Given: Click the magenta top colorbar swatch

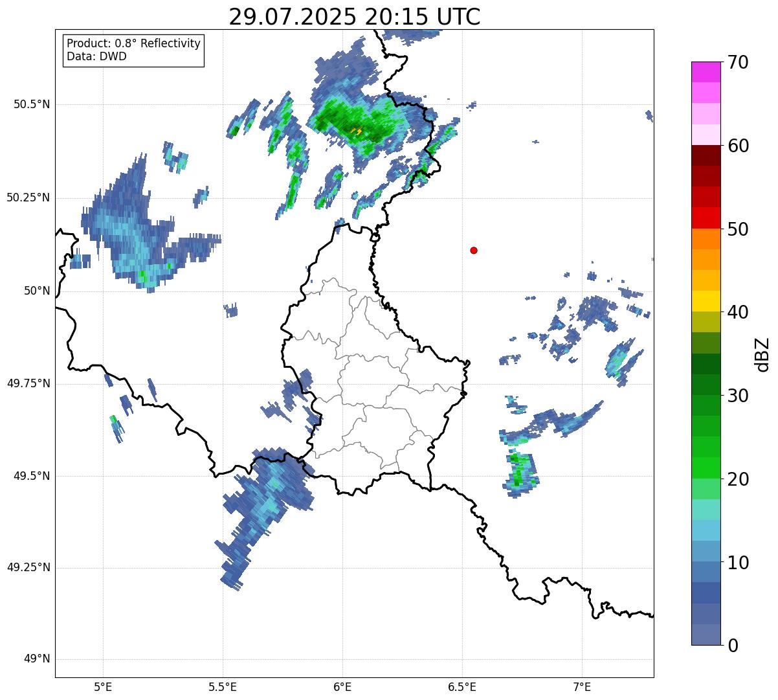Looking at the screenshot, I should coord(706,72).
